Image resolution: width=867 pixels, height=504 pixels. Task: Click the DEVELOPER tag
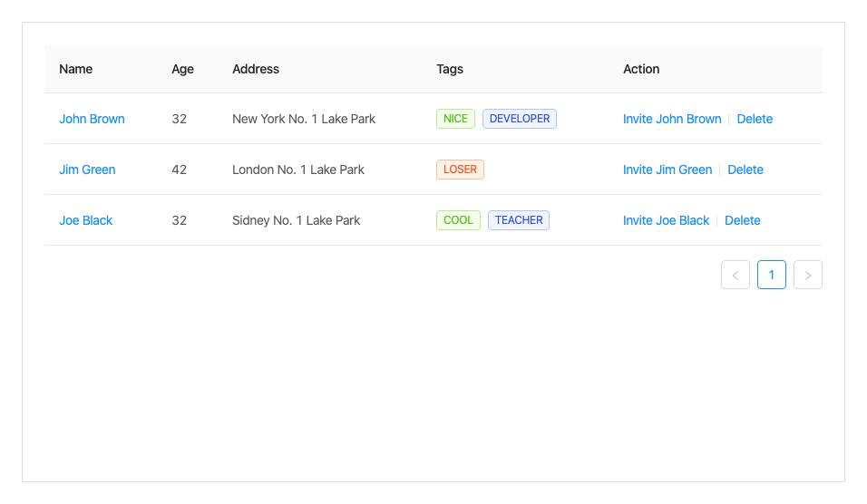click(520, 119)
